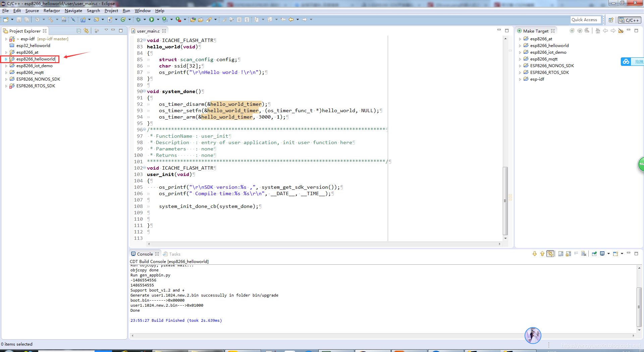
Task: Click the New Class icon (green C)
Action: point(123,19)
